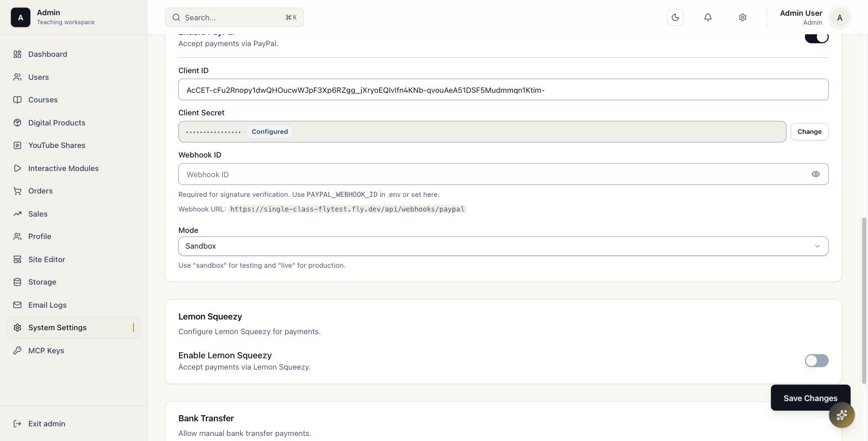Click the page vertical scrollbar thumb
868x441 pixels.
[x=864, y=301]
